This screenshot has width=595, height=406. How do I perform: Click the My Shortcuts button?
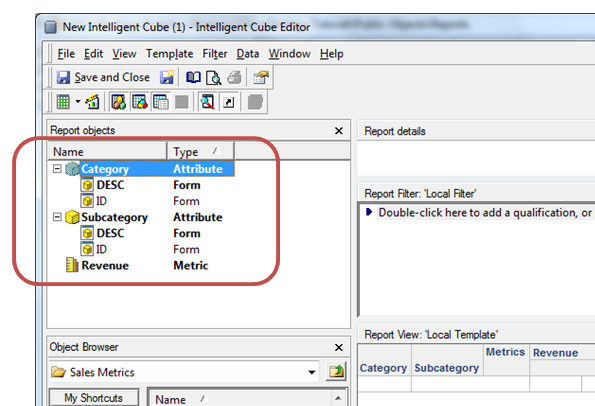click(x=94, y=398)
